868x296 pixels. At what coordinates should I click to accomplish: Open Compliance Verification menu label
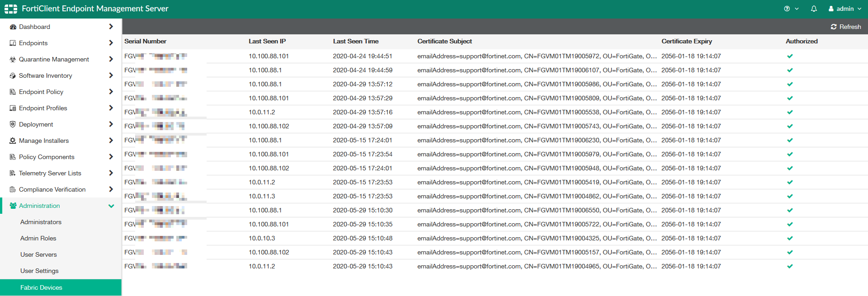(52, 189)
